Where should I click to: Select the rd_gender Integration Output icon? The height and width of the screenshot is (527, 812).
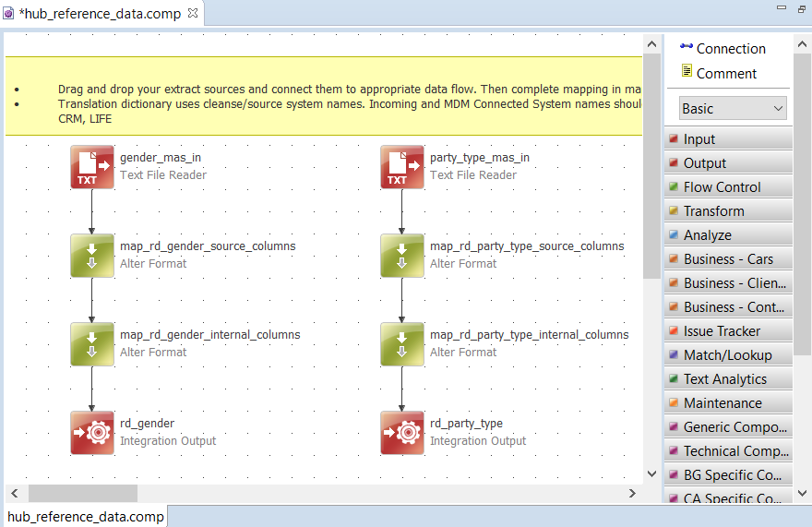click(x=92, y=433)
